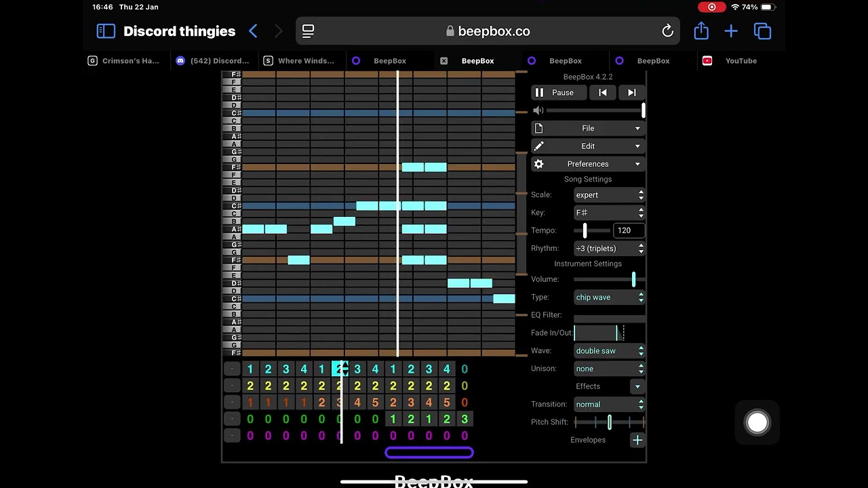
Task: Go back to the previous page
Action: 253,31
